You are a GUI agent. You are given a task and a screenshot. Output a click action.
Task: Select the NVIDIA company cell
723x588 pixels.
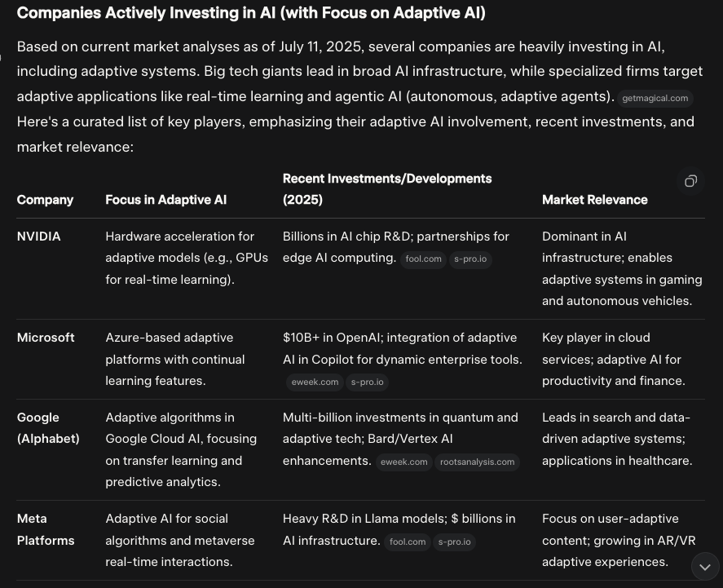click(39, 237)
